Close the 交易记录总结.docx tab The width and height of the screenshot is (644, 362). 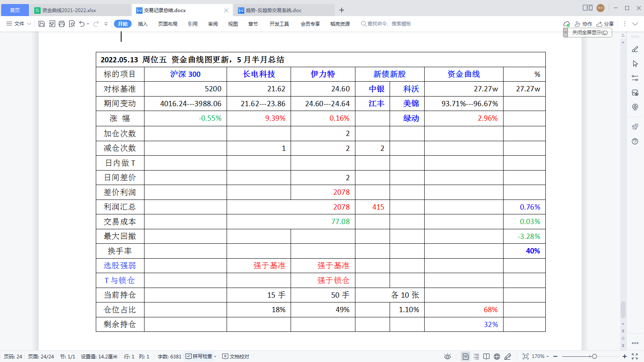226,10
